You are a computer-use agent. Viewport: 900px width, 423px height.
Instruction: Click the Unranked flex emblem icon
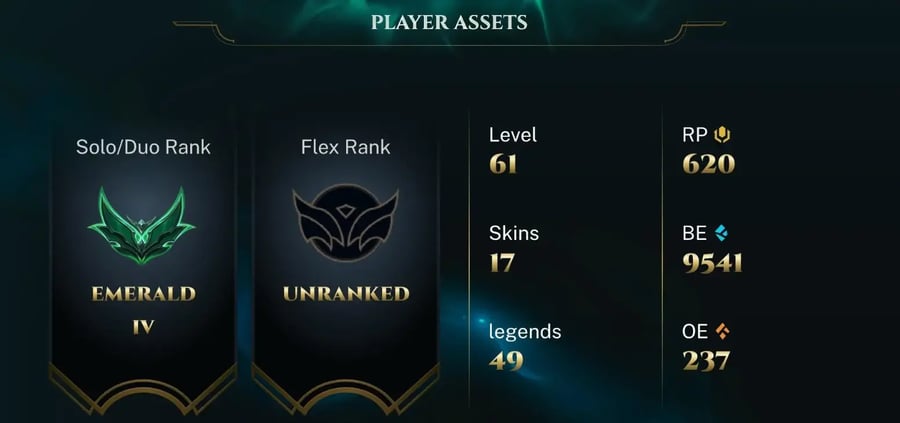346,223
